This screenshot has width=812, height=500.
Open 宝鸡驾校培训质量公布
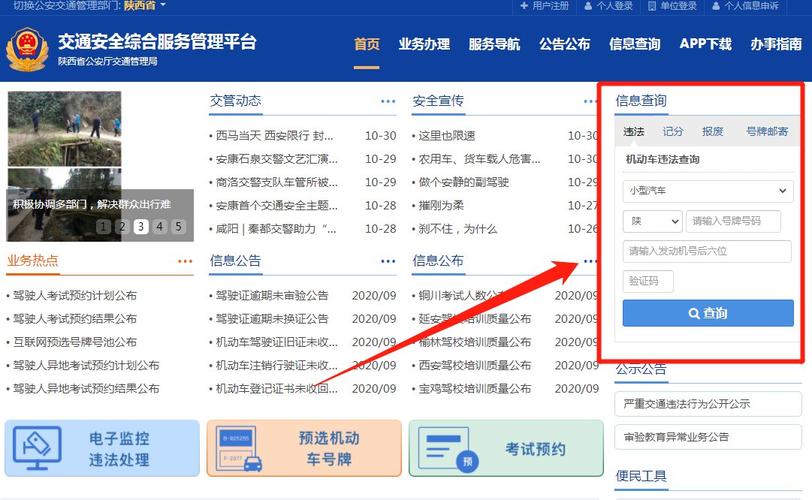[x=474, y=389]
